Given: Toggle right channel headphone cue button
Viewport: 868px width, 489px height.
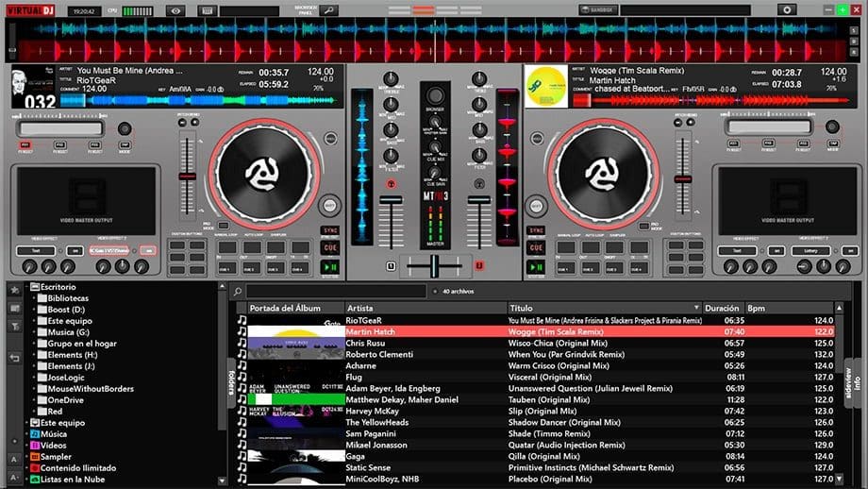Looking at the screenshot, I should [x=479, y=184].
